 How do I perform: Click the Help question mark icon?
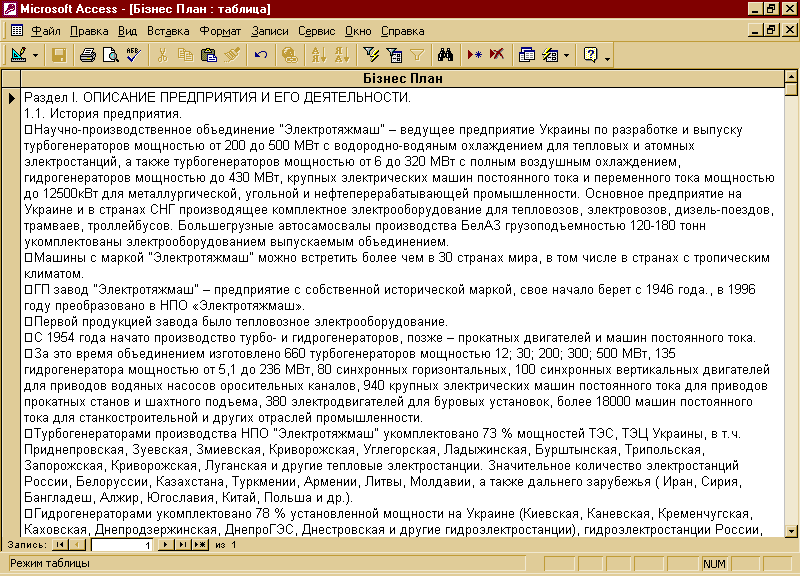click(591, 55)
